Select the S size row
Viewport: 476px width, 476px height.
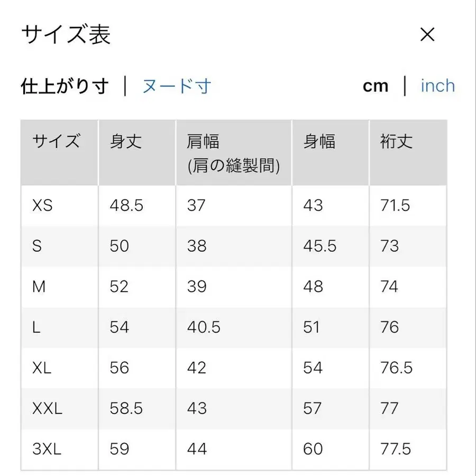(x=40, y=246)
